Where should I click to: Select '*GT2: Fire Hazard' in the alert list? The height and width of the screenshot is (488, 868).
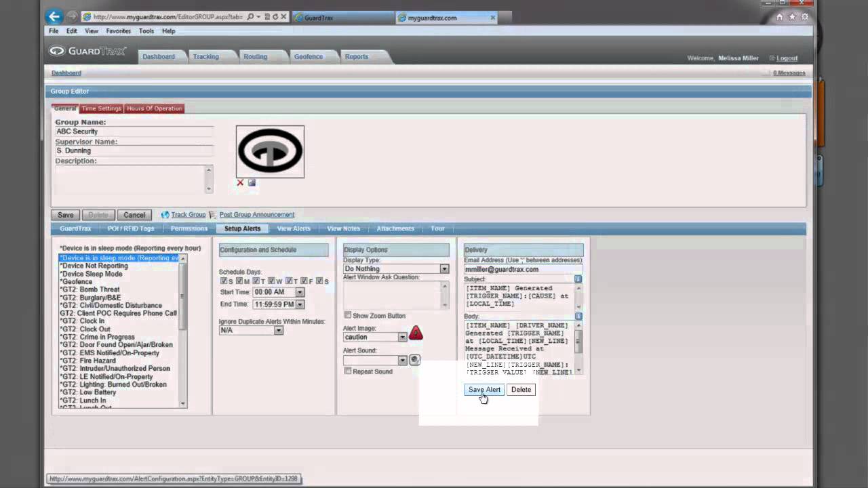pos(87,361)
